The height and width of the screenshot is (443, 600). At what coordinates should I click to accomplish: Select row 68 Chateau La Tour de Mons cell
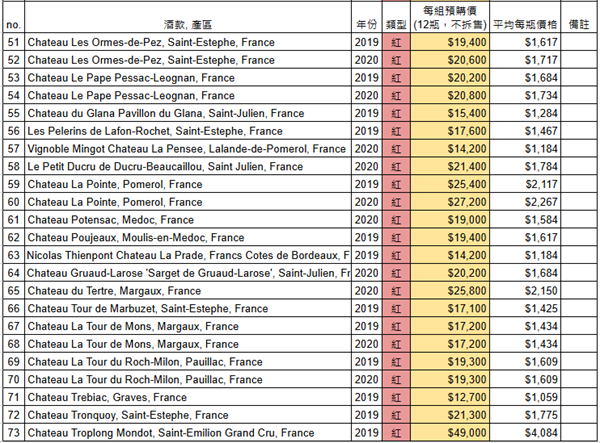(188, 344)
